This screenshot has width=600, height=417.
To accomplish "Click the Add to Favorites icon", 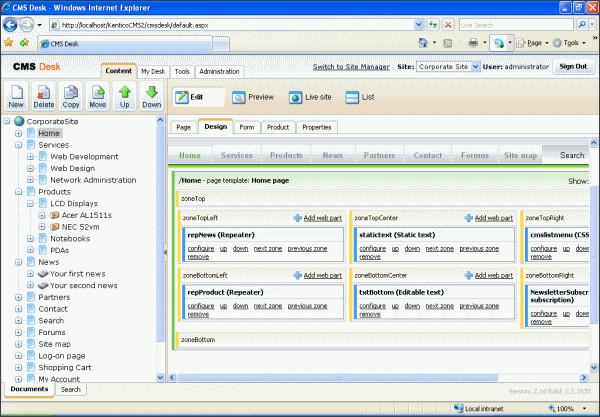I will [24, 42].
